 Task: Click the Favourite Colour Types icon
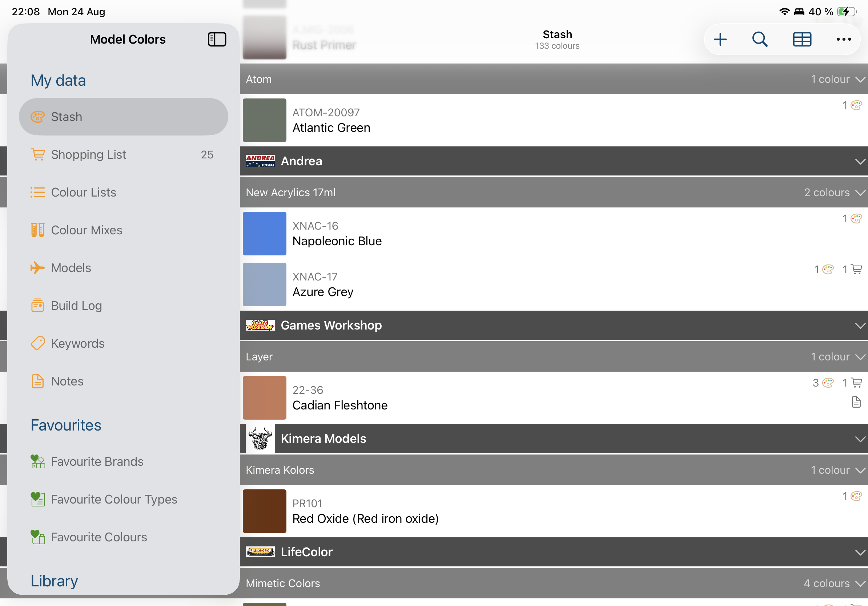tap(38, 499)
